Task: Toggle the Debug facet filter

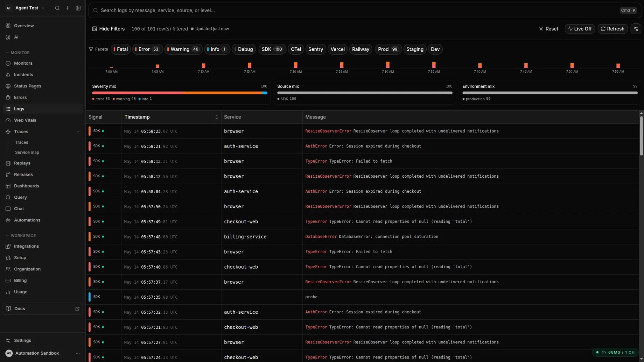Action: pyautogui.click(x=244, y=49)
